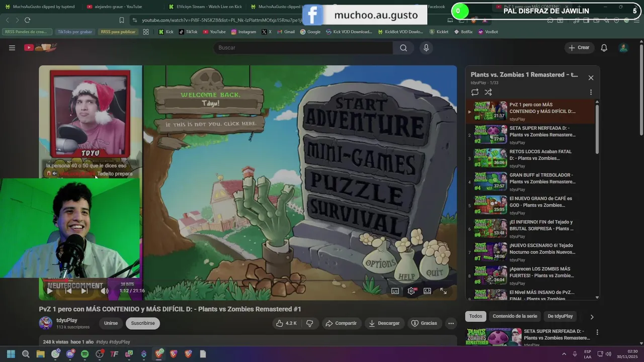
Task: Play playlist video Aparecen LOS ZOMBIS MÁS FUERTES
Action: 531,276
